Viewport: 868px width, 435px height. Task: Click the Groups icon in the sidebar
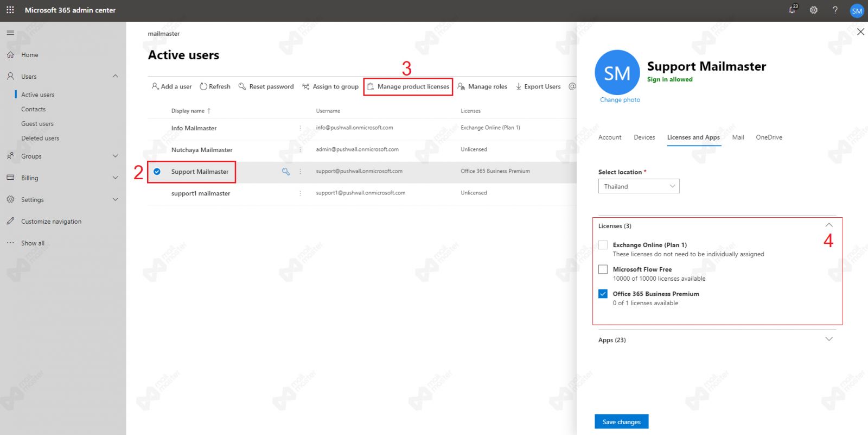click(x=10, y=156)
